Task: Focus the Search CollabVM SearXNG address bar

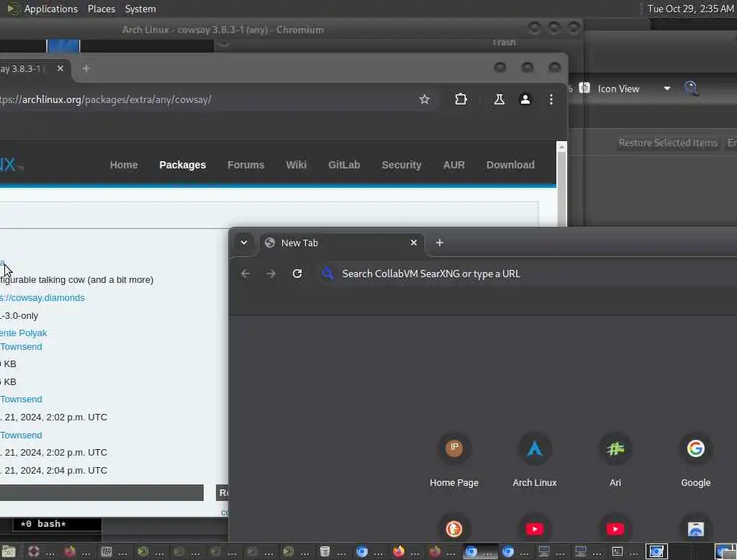Action: click(526, 274)
